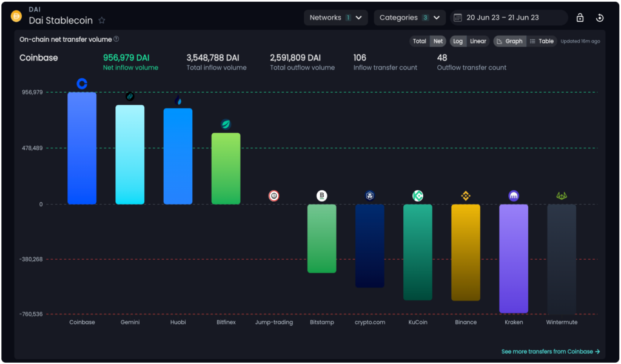Open the Networks dropdown
Viewport: 621px width, 364px height.
(x=336, y=18)
